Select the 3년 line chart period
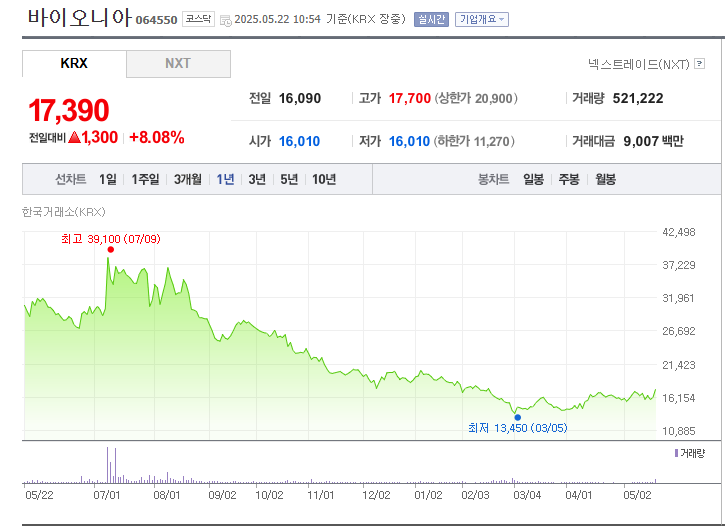Image resolution: width=725 pixels, height=526 pixels. [x=257, y=179]
